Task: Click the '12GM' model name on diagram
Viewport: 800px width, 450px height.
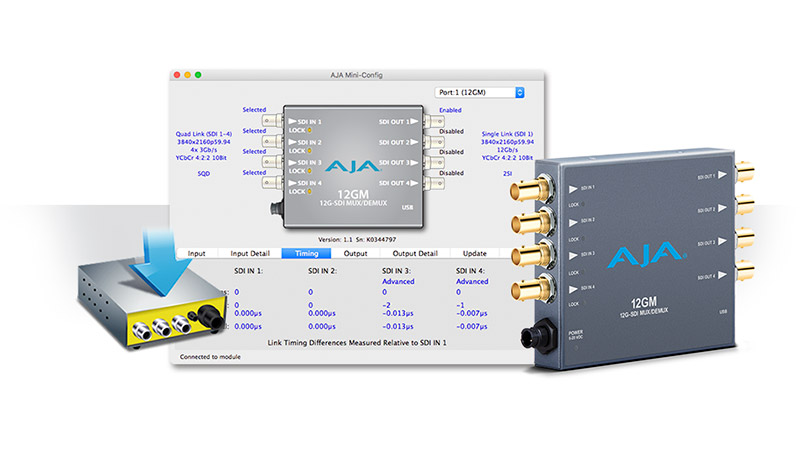Action: coord(353,194)
